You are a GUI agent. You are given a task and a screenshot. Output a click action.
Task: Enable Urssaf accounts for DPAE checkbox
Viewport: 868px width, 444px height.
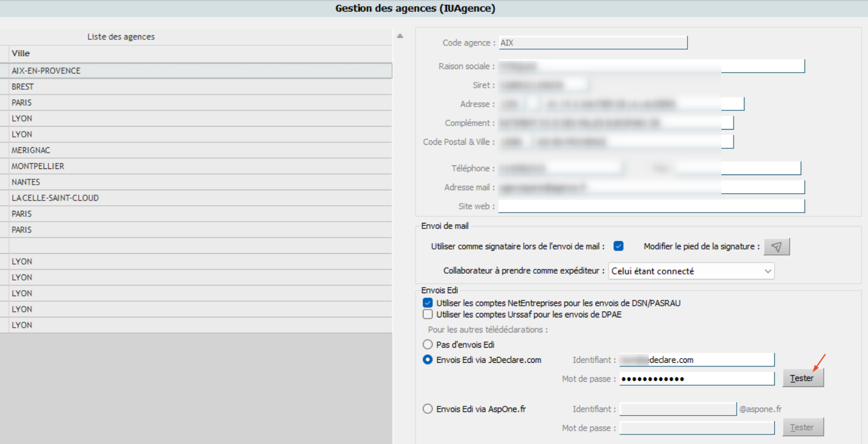point(428,314)
